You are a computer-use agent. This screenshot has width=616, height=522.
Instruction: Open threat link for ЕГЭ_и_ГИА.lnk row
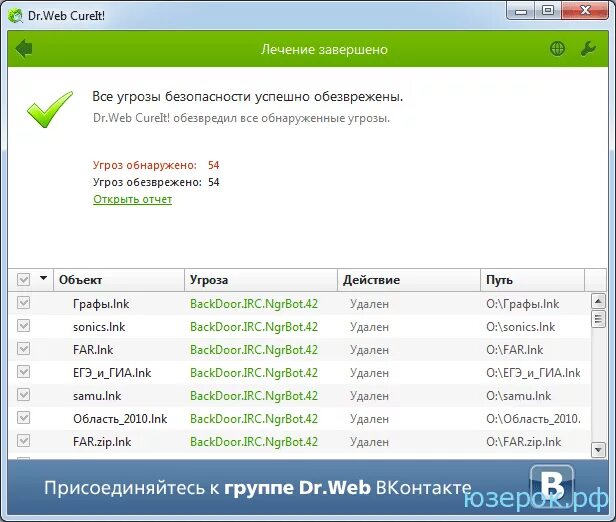(254, 373)
